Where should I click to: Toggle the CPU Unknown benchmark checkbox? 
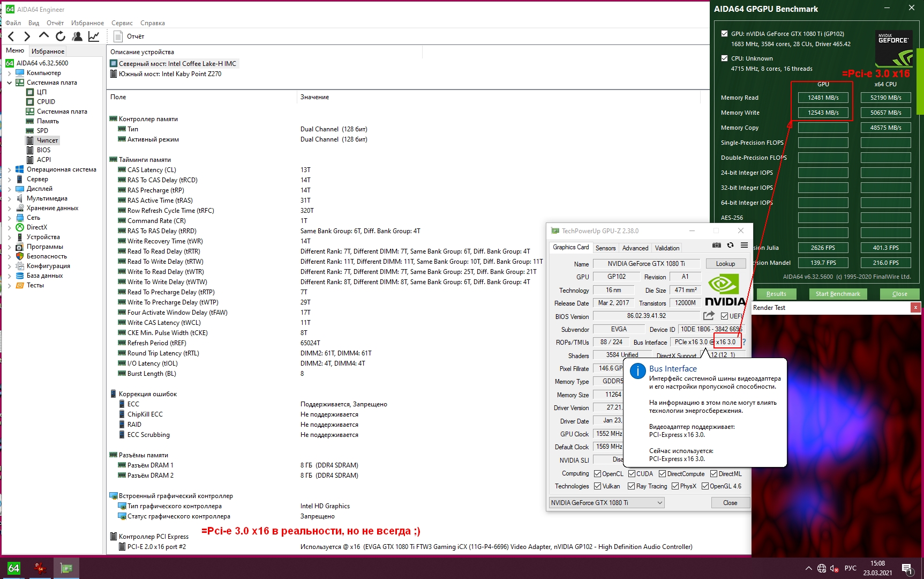pos(725,58)
